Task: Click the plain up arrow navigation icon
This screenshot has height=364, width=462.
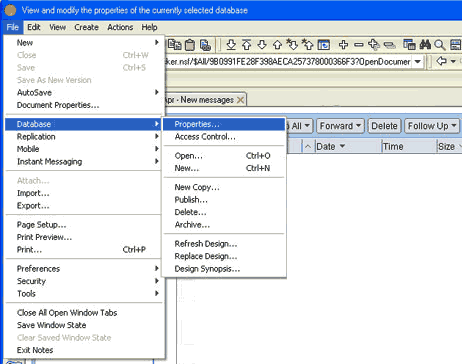Action: [277, 44]
